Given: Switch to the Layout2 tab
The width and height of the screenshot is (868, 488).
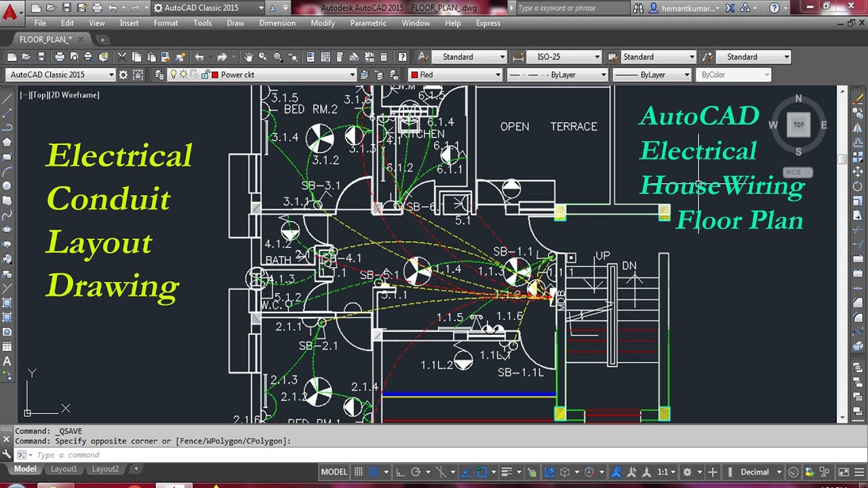Looking at the screenshot, I should 105,469.
